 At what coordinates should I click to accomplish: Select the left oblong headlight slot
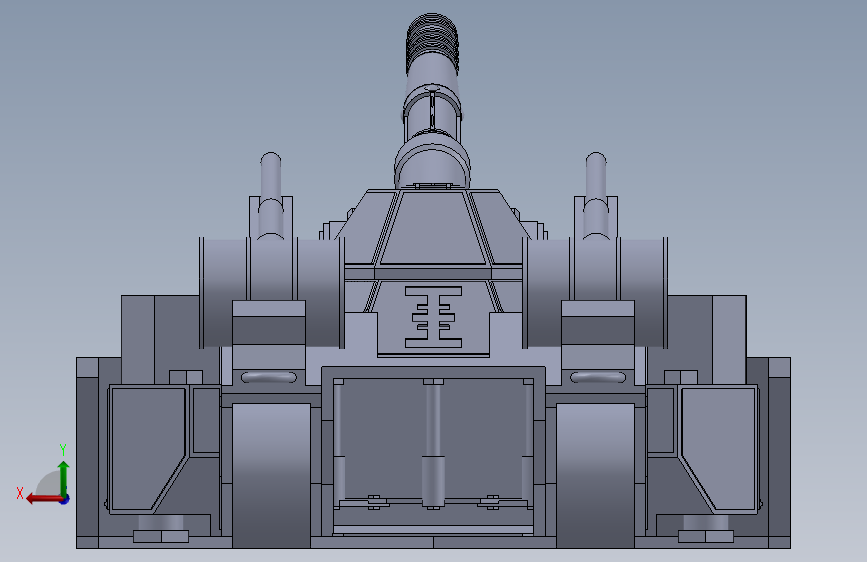pyautogui.click(x=269, y=377)
